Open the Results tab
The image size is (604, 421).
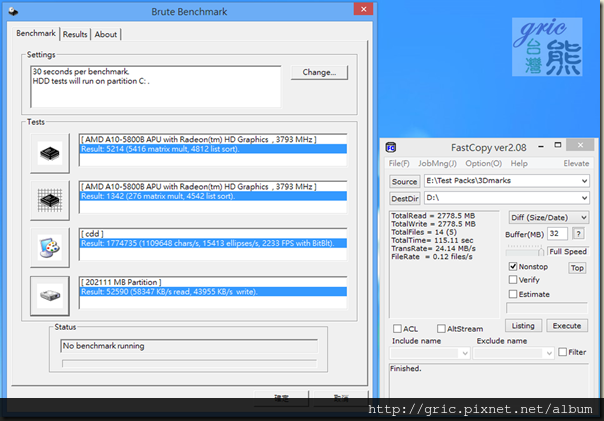coord(75,34)
